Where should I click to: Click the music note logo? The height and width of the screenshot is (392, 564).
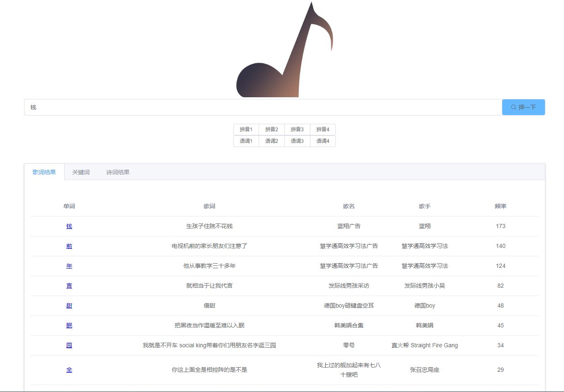coord(284,50)
